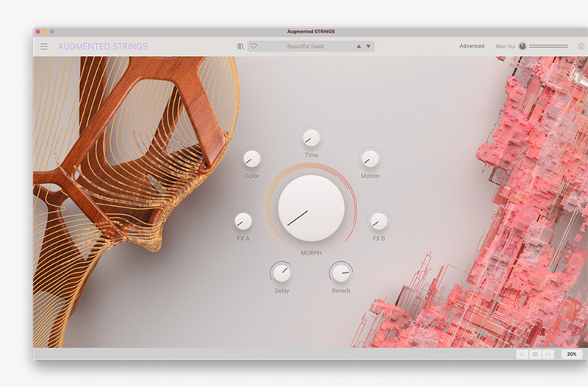Select previous preset with up arrow

(359, 46)
